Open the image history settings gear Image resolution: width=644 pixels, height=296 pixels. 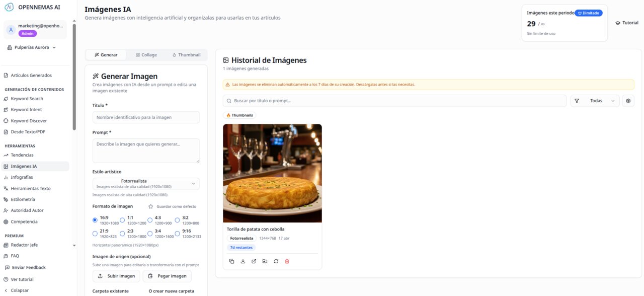pos(628,101)
